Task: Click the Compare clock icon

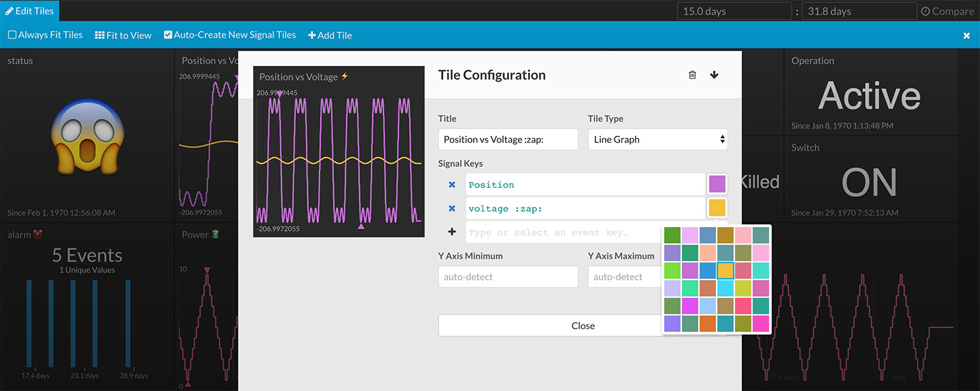Action: [x=926, y=12]
